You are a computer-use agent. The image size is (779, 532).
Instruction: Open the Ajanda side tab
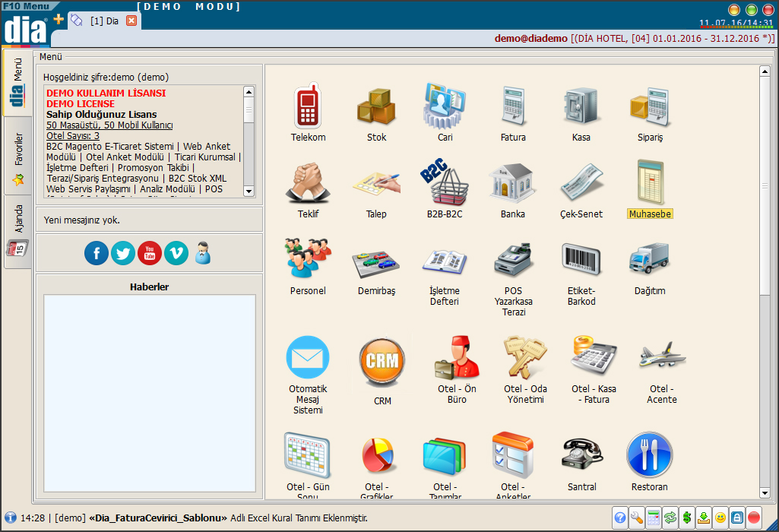click(18, 231)
